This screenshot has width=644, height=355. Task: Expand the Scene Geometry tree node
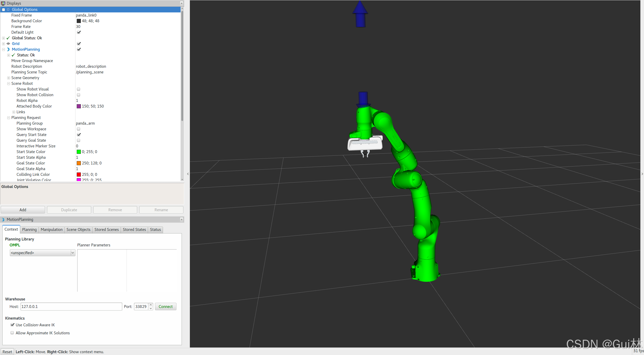click(x=9, y=78)
